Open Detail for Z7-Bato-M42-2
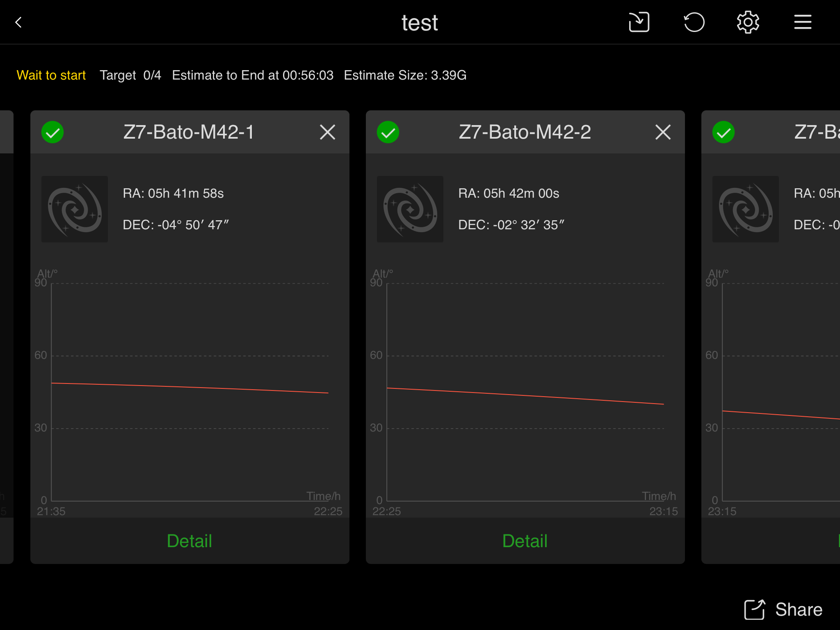 [x=525, y=541]
